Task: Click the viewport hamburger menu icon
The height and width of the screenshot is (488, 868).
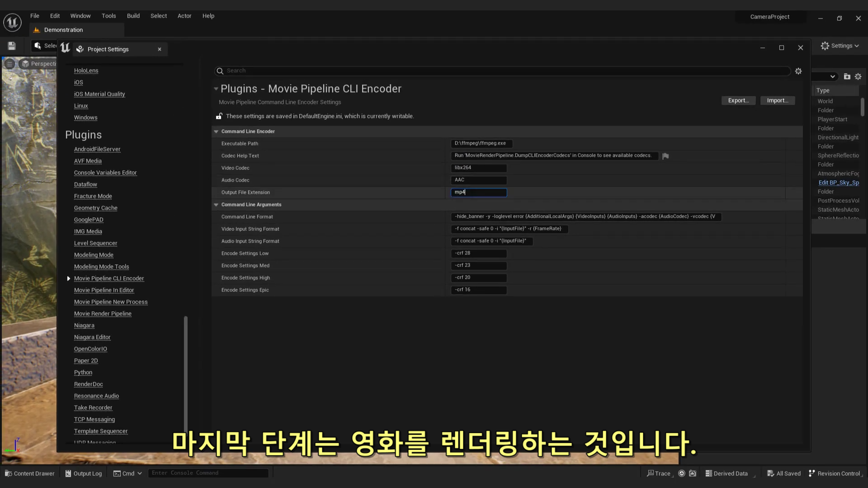Action: 9,64
